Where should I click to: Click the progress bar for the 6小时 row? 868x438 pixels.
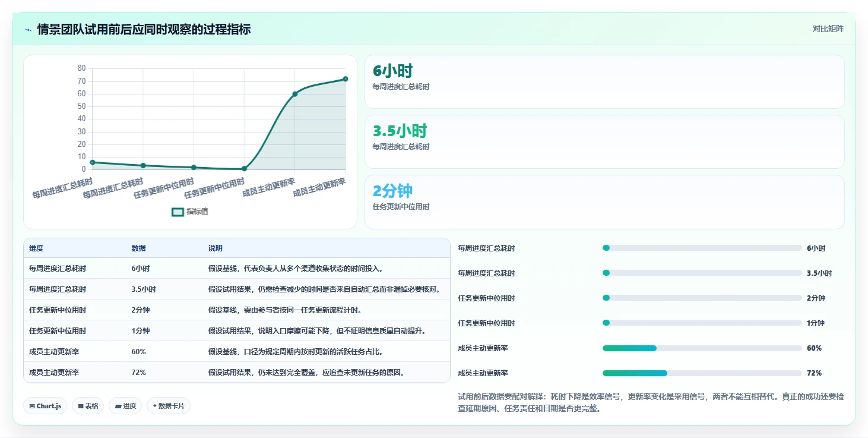coord(702,248)
